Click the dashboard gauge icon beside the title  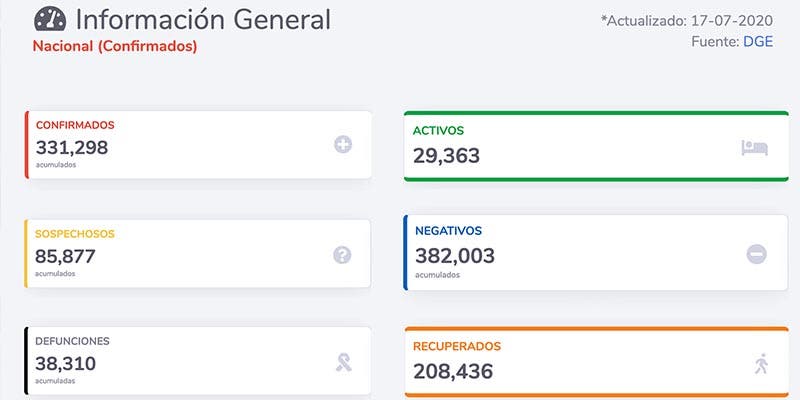point(50,19)
